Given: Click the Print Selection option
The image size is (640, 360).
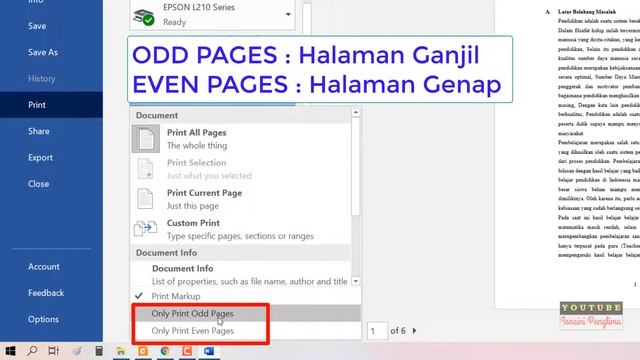Looking at the screenshot, I should [x=241, y=169].
